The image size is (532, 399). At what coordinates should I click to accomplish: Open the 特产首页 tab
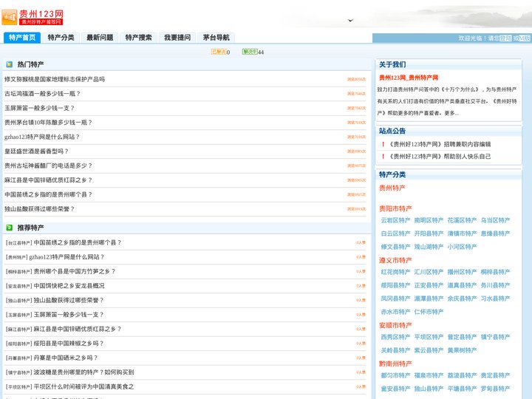click(22, 38)
